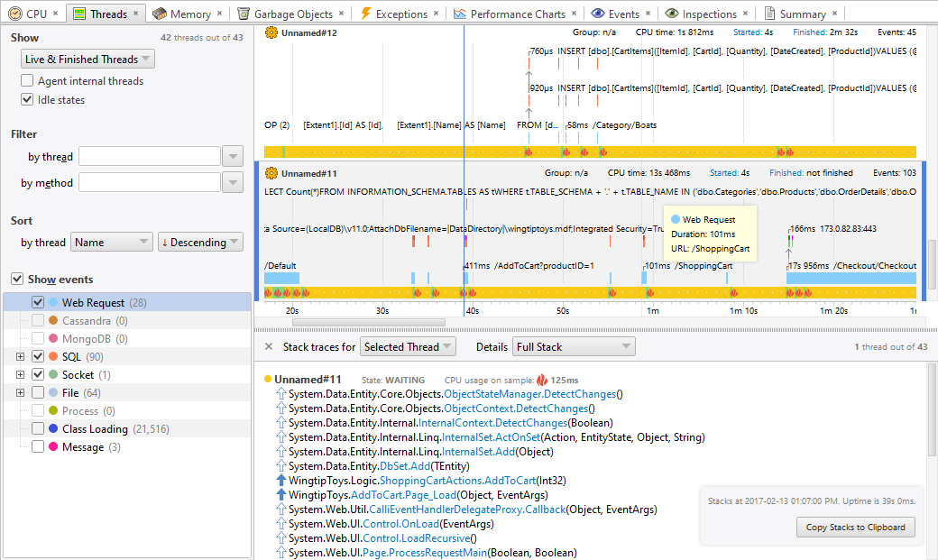Close the CPU tab with its x
The width and height of the screenshot is (938, 560).
point(56,14)
